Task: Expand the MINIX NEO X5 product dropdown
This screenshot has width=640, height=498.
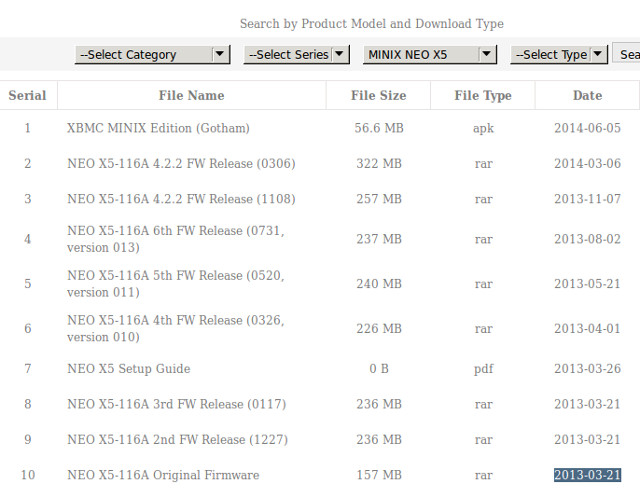Action: [430, 54]
